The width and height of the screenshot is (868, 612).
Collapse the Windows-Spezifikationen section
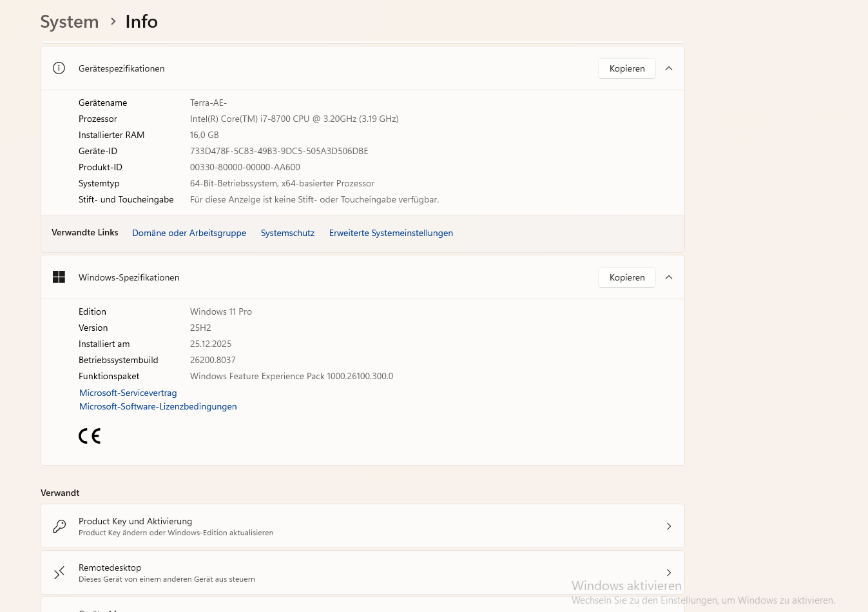[669, 277]
